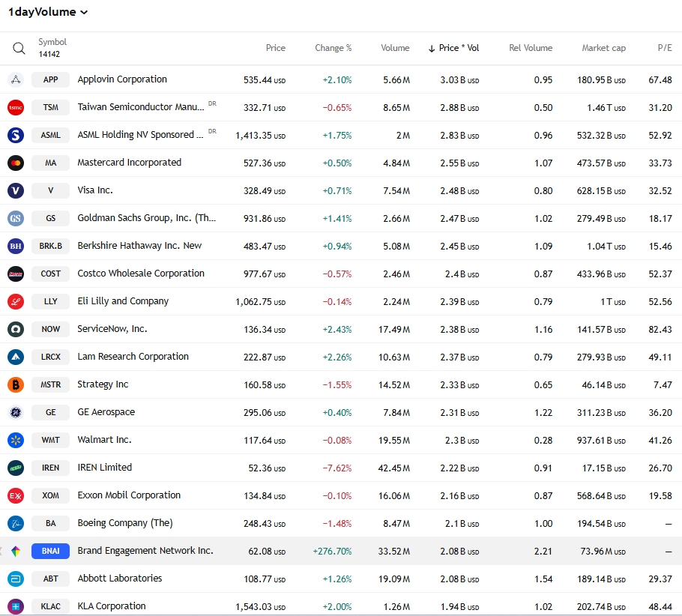682x616 pixels.
Task: Select the IREN Limited company name
Action: click(104, 468)
